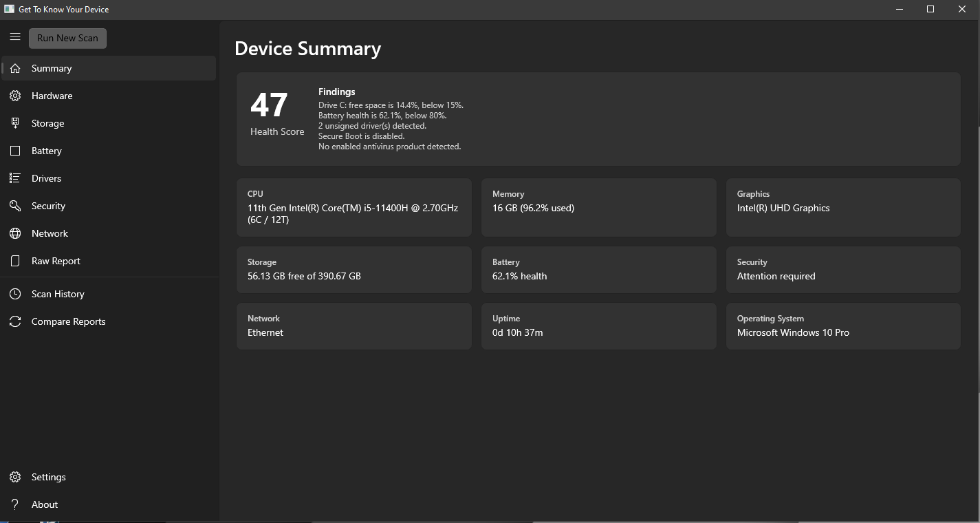Click the Summary home icon
The height and width of the screenshot is (523, 980).
pos(15,68)
